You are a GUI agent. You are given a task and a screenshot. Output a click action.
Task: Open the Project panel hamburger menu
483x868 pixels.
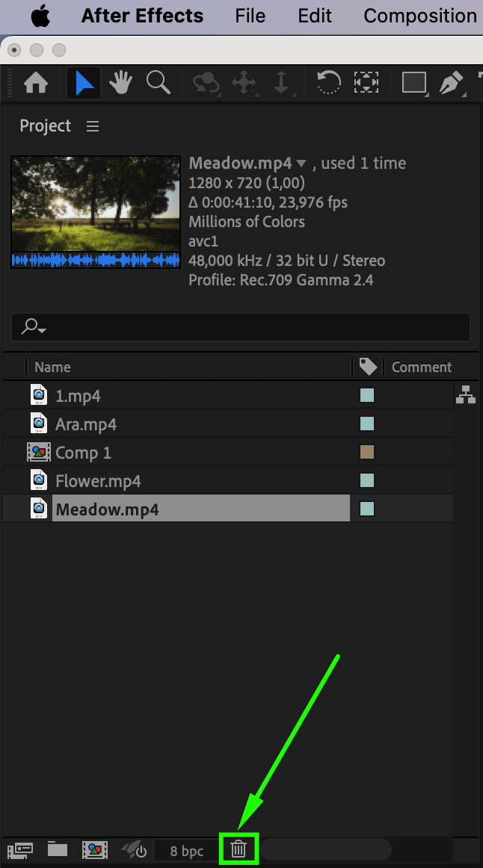click(x=93, y=126)
